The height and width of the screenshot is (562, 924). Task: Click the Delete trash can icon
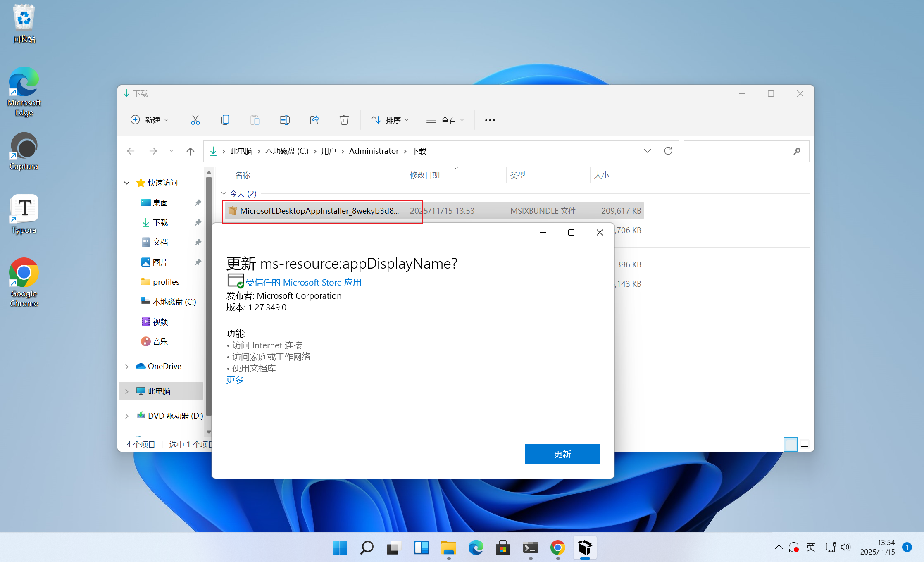344,120
